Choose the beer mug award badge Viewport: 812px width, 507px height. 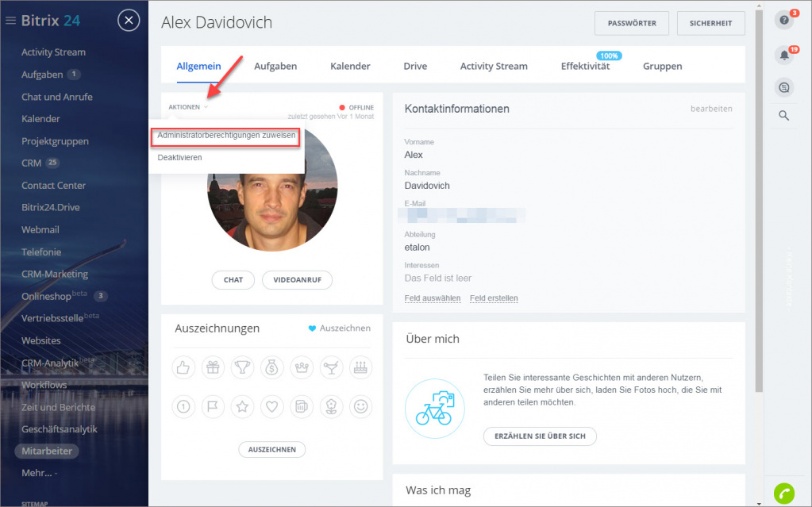pos(302,406)
